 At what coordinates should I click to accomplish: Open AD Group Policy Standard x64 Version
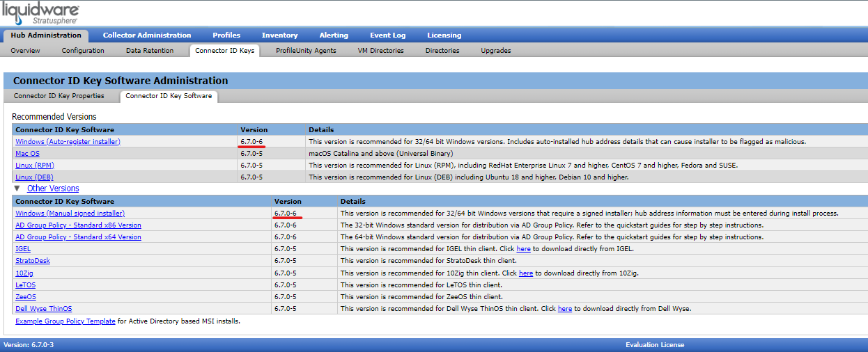[78, 237]
